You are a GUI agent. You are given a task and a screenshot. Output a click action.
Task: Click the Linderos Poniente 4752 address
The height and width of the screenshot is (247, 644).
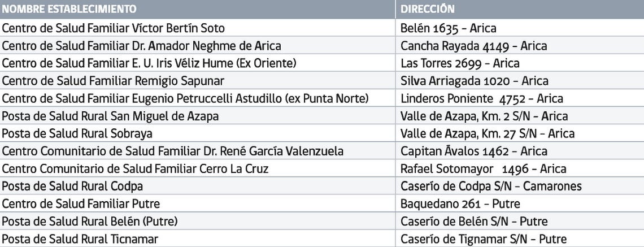[481, 98]
